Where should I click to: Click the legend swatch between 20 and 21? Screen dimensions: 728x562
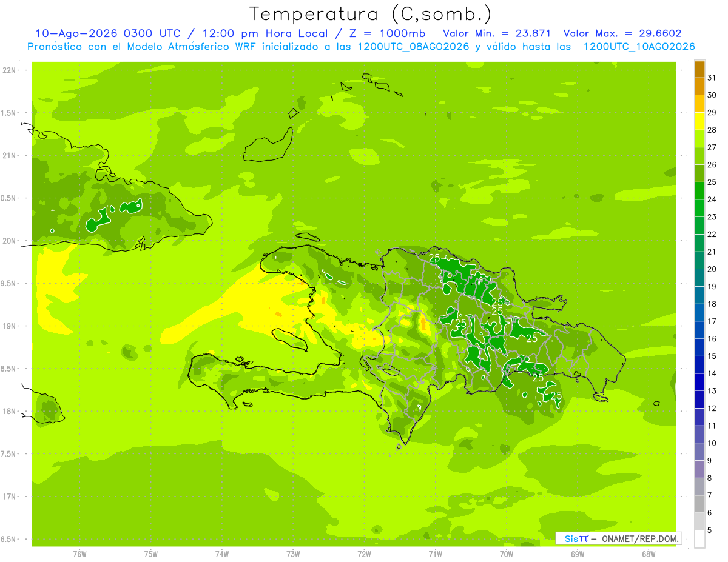699,260
